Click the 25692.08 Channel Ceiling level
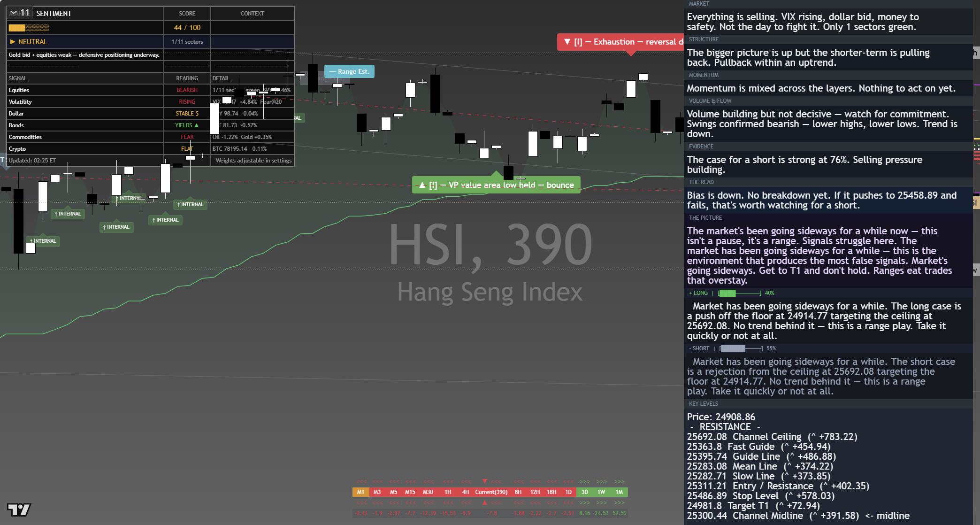This screenshot has height=525, width=980. point(772,437)
